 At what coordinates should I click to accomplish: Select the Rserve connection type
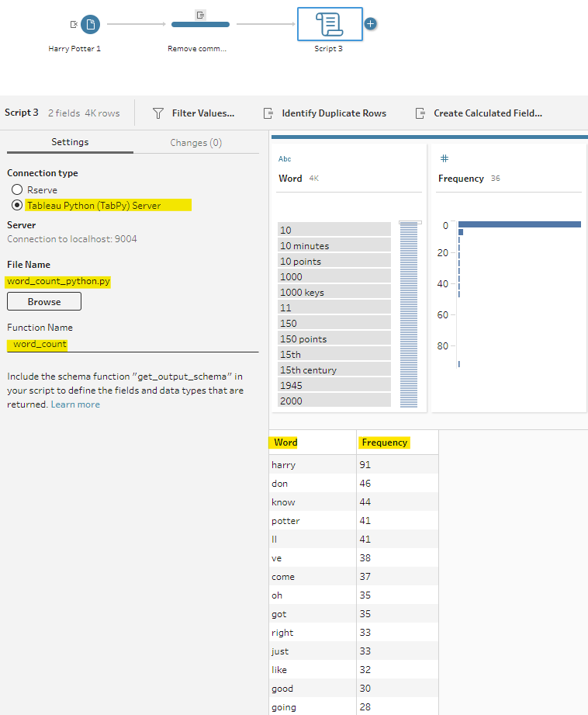[17, 189]
